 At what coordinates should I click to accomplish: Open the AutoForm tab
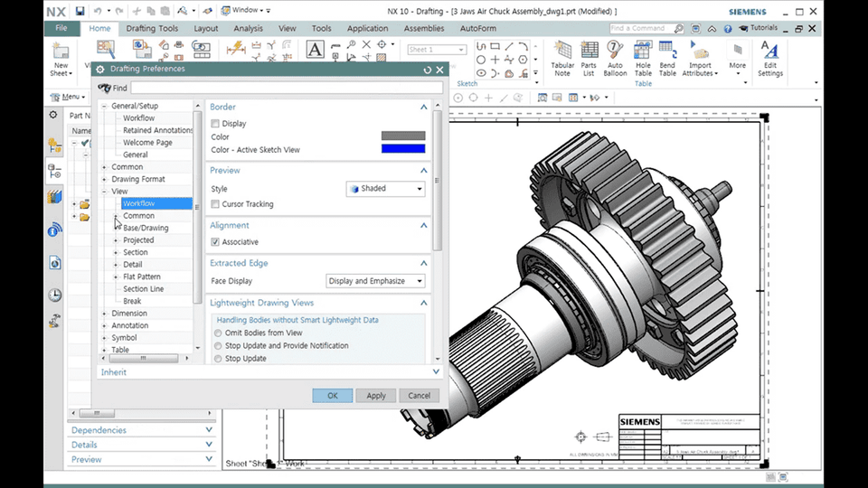[478, 28]
